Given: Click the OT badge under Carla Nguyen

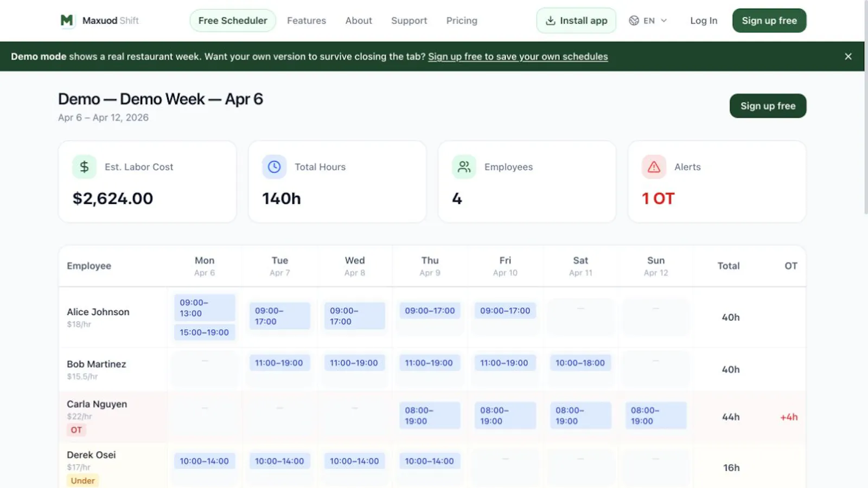Looking at the screenshot, I should coord(76,430).
